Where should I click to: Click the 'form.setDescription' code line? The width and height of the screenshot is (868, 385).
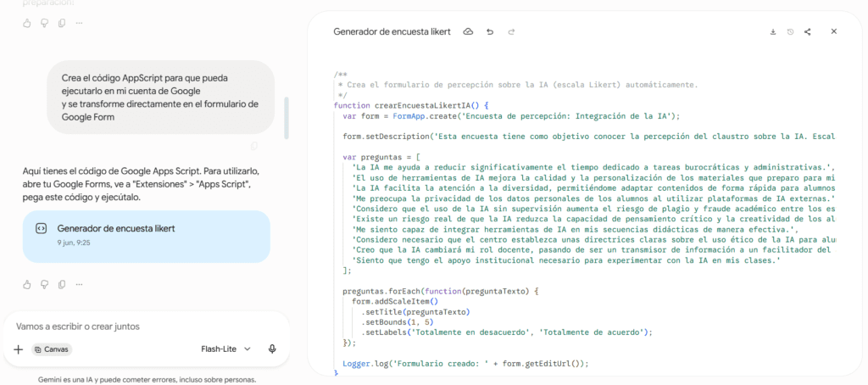[x=588, y=137]
